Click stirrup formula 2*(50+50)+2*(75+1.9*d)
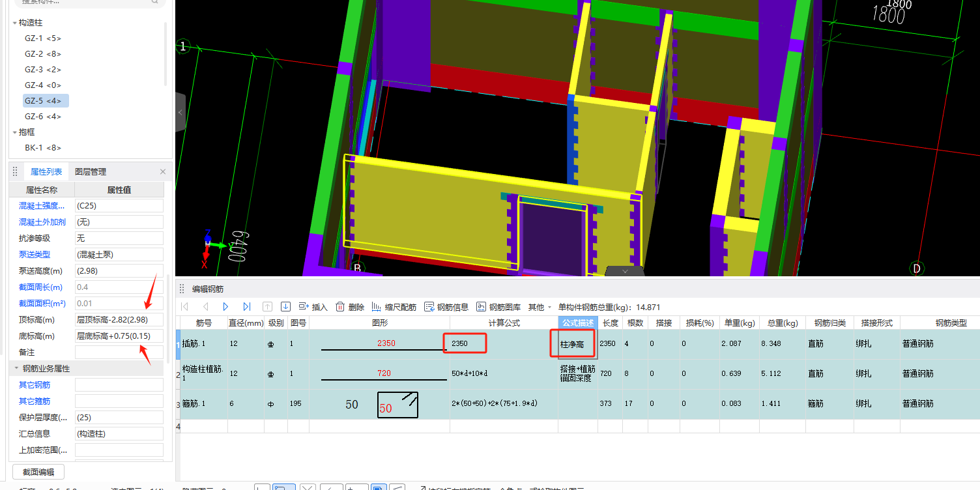 coord(504,403)
